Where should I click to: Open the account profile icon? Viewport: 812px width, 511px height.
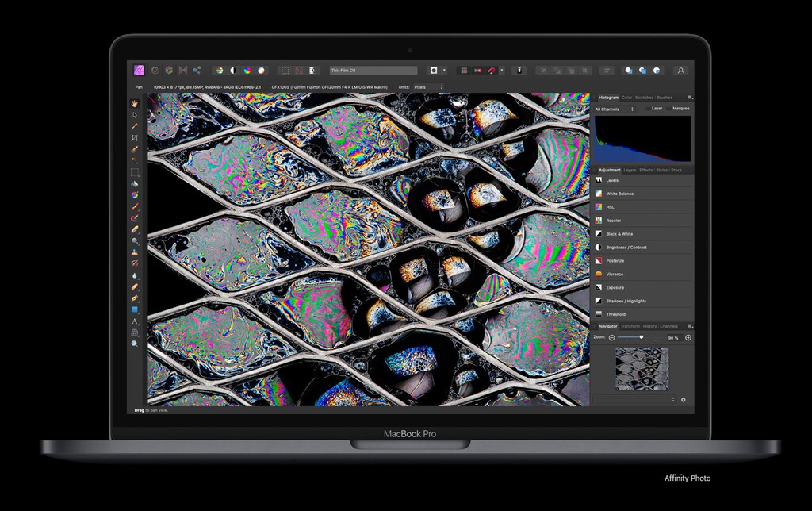[x=681, y=70]
